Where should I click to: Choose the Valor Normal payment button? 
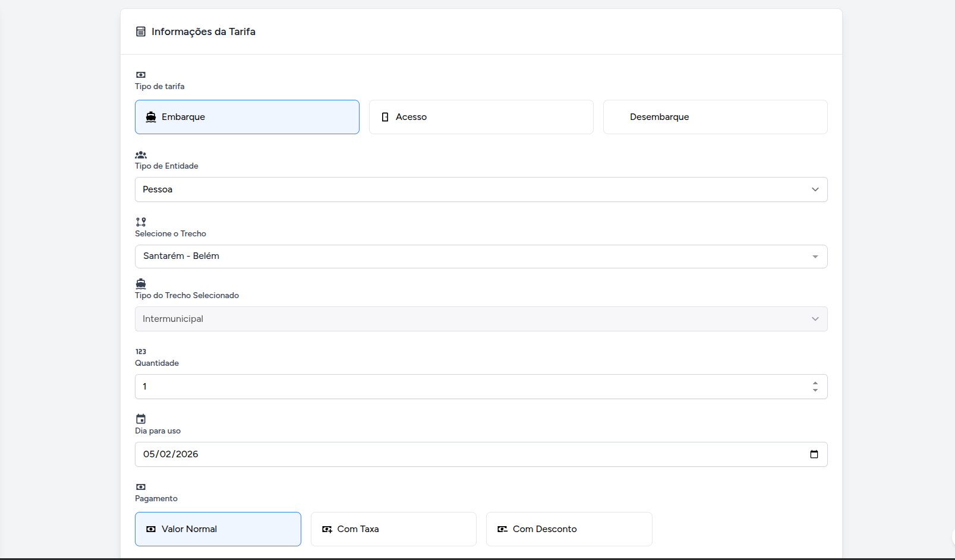pos(218,529)
